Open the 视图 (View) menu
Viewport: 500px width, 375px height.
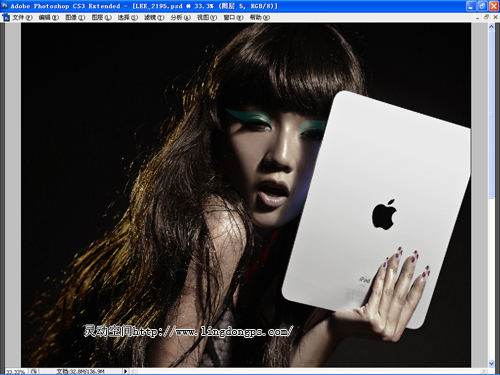207,17
